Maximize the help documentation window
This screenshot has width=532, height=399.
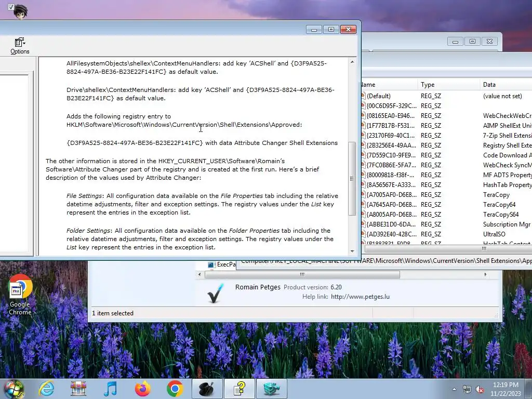pos(331,30)
